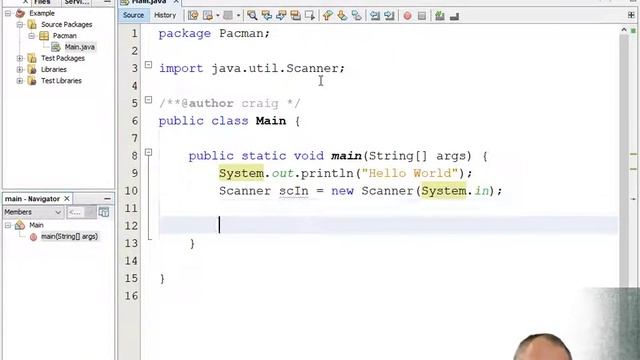Screen dimensions: 640x360
Task: Select Source Packages folder
Action: click(67, 24)
